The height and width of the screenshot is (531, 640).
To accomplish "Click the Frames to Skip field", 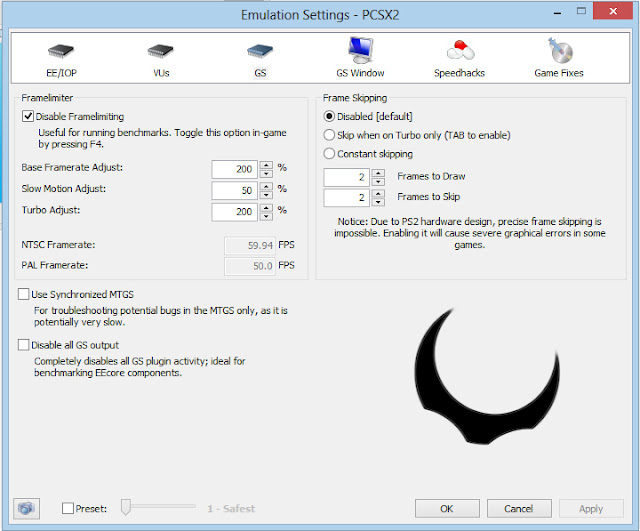I will coord(347,198).
